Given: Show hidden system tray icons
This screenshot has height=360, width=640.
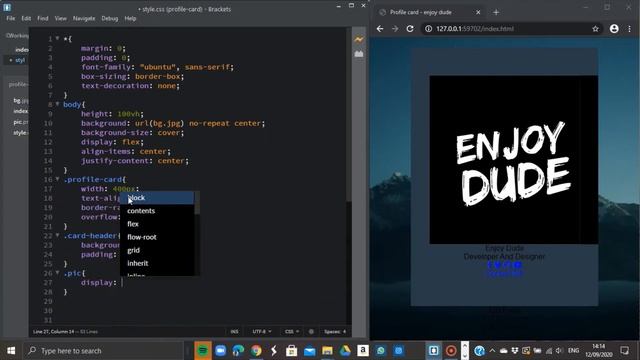Looking at the screenshot, I should 492,351.
